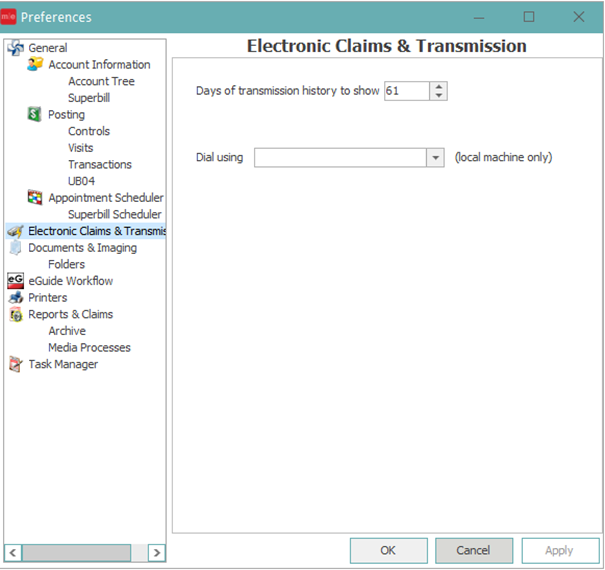The image size is (605, 570).
Task: Click the Task Manager icon
Action: (15, 365)
